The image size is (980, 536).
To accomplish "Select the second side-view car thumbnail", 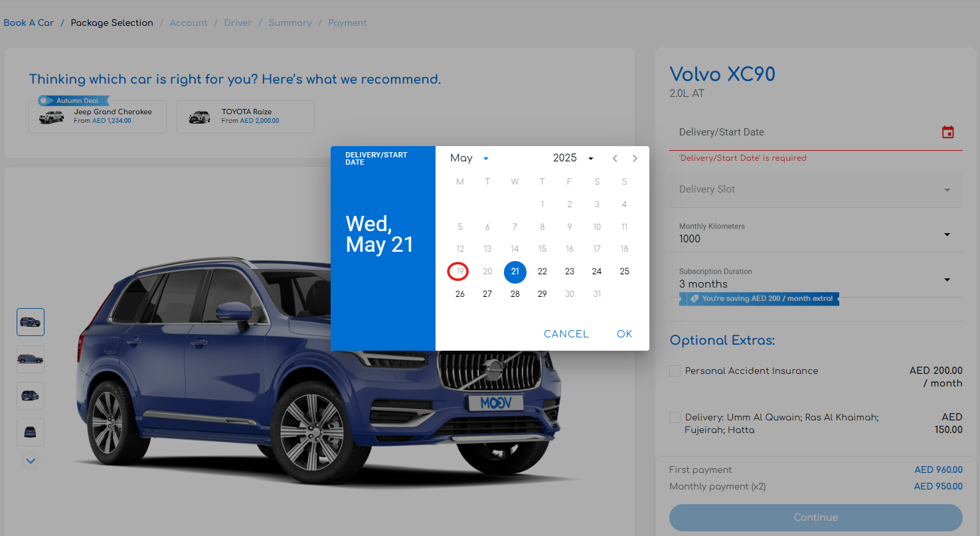I will pyautogui.click(x=31, y=359).
